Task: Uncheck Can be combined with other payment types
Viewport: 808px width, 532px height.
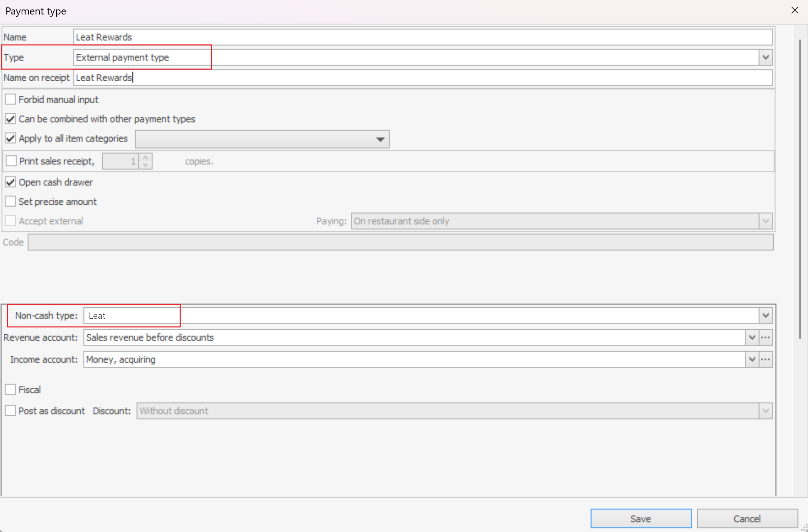Action: (10, 119)
